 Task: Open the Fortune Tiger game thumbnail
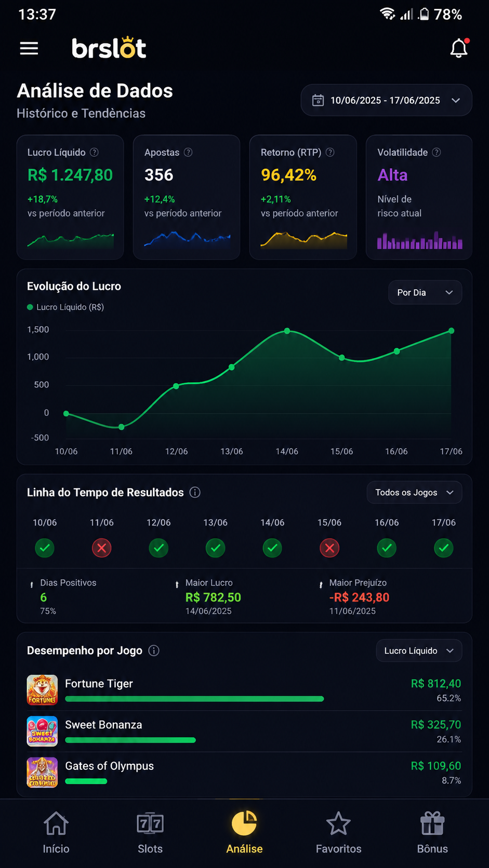pos(42,690)
